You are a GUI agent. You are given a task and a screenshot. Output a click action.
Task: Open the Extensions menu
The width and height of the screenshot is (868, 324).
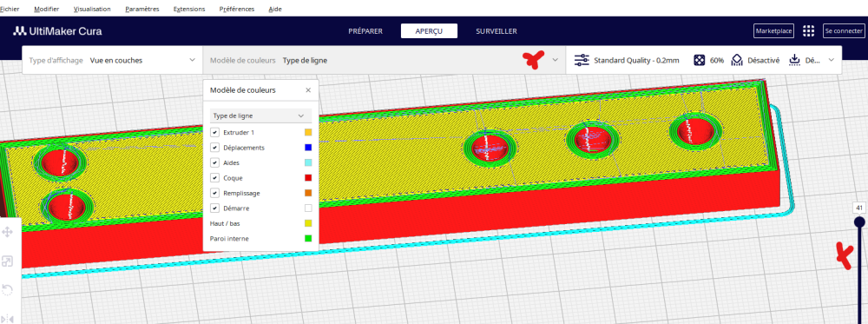point(188,10)
